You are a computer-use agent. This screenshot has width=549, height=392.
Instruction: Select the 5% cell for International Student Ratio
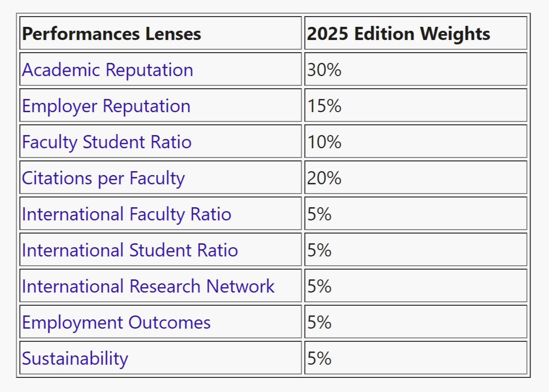(x=320, y=250)
